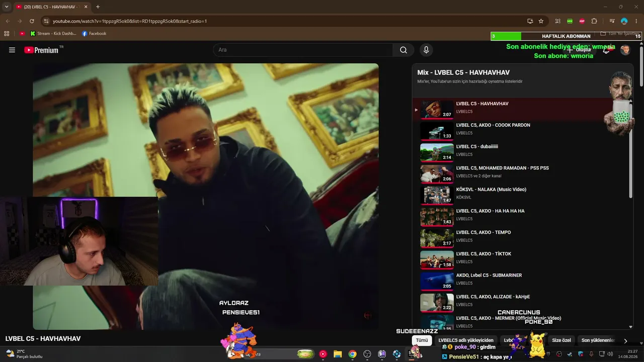This screenshot has width=644, height=362.
Task: Open the AdBlock Plus extension
Action: (582, 21)
